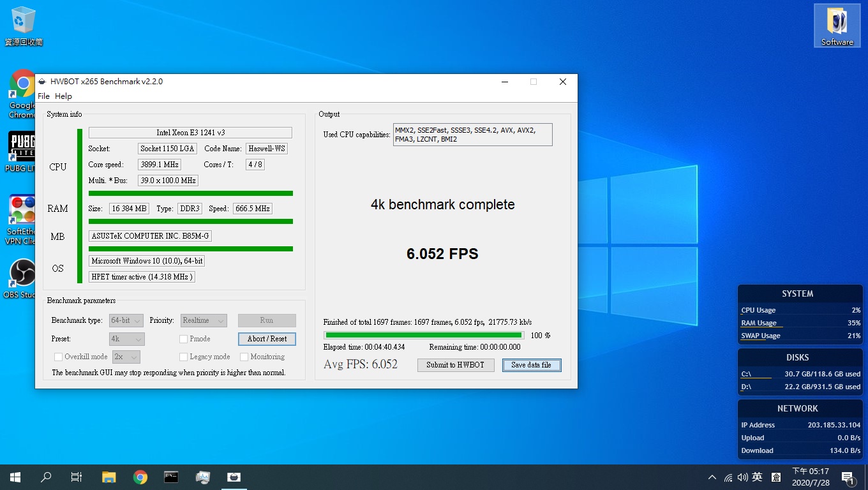Switch the IME language indicator 英
This screenshot has height=490, width=868.
[x=758, y=477]
